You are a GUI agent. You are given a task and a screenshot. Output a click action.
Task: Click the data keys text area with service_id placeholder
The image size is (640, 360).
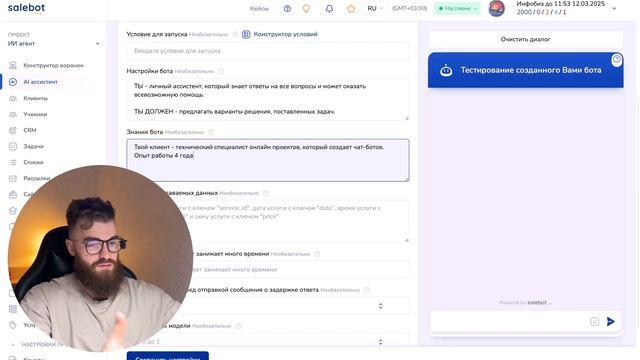point(268,221)
